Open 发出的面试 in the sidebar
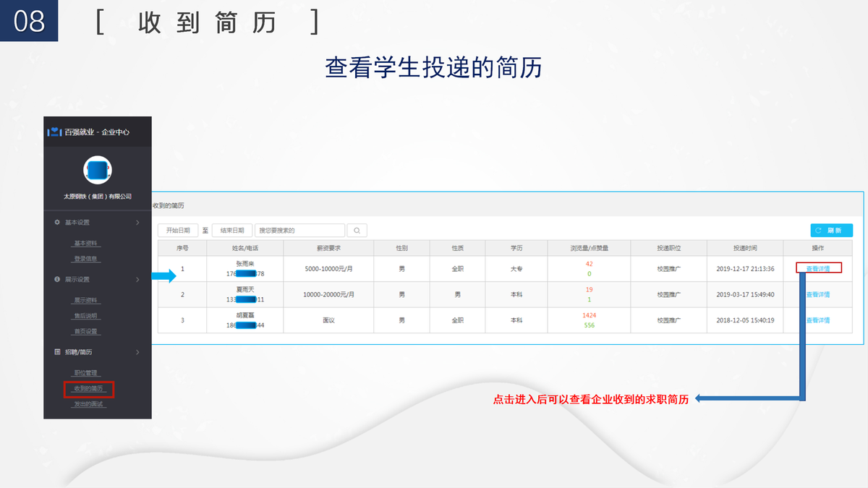The height and width of the screenshot is (488, 868). coord(88,405)
